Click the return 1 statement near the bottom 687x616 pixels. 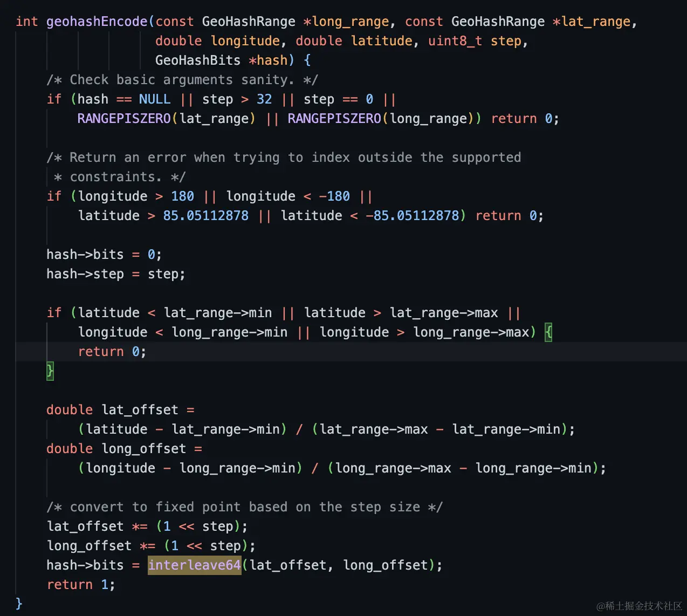tap(80, 584)
